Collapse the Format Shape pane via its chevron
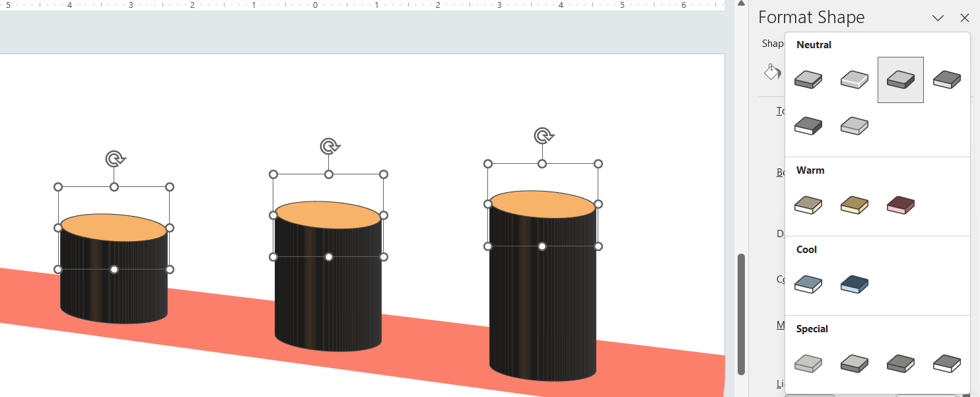 point(938,18)
